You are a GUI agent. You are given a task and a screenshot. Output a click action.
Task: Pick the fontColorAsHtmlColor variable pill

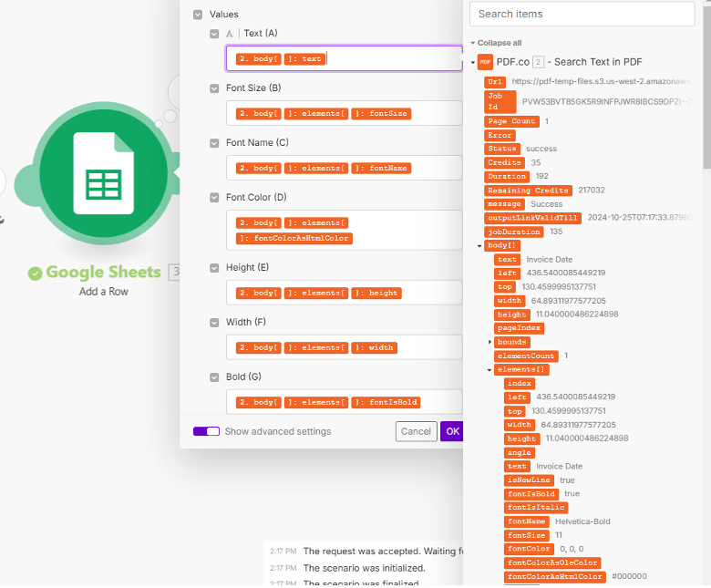pos(555,576)
